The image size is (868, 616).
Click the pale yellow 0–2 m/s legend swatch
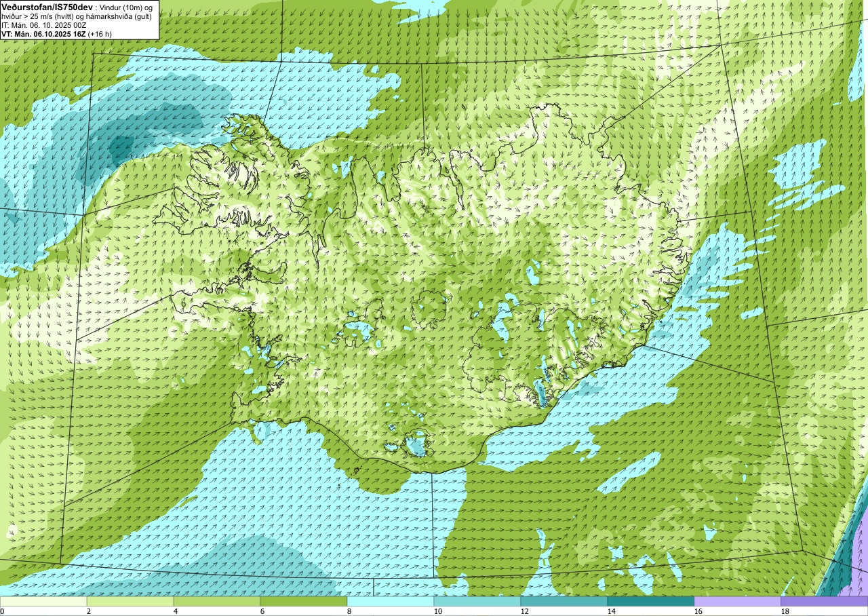(43, 601)
